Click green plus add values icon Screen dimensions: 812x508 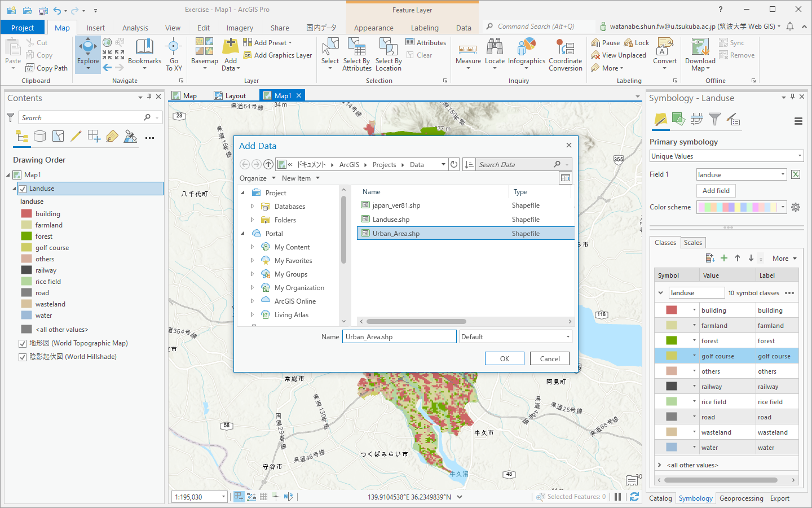724,258
